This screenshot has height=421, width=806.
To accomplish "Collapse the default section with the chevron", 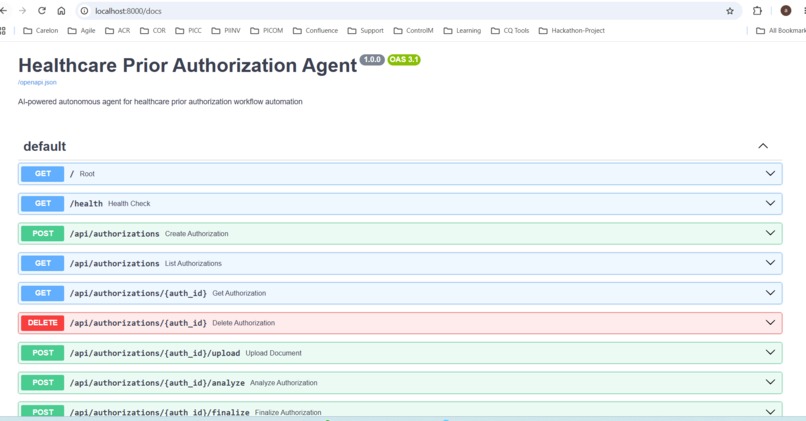I will (763, 146).
